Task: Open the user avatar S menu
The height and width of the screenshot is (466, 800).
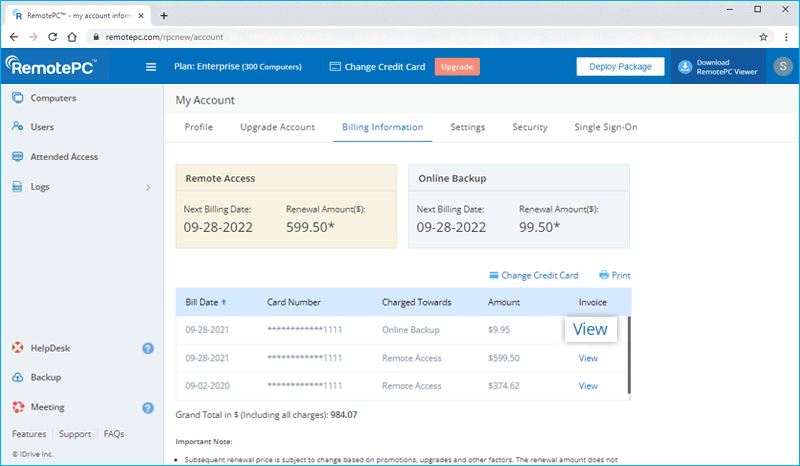Action: click(x=783, y=66)
